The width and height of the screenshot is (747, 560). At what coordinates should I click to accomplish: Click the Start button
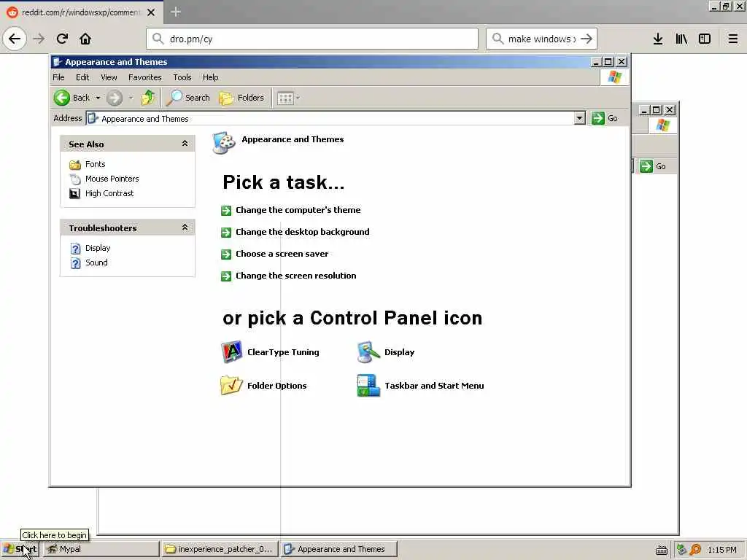click(20, 549)
